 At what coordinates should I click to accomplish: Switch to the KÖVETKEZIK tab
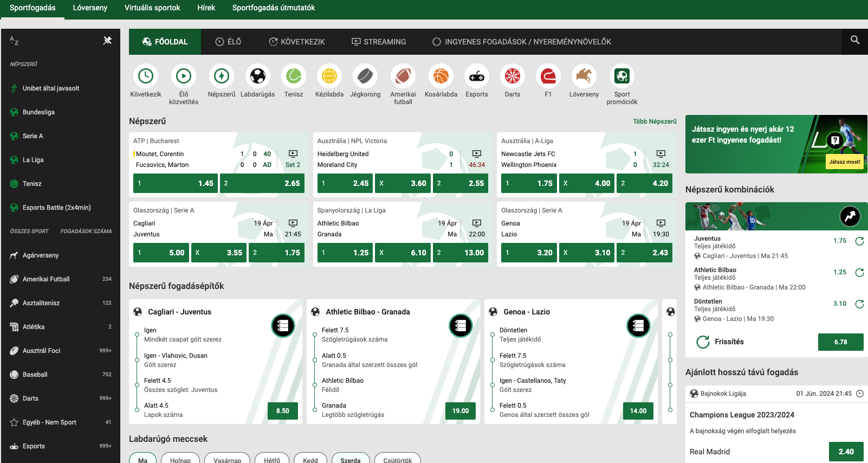pyautogui.click(x=297, y=42)
